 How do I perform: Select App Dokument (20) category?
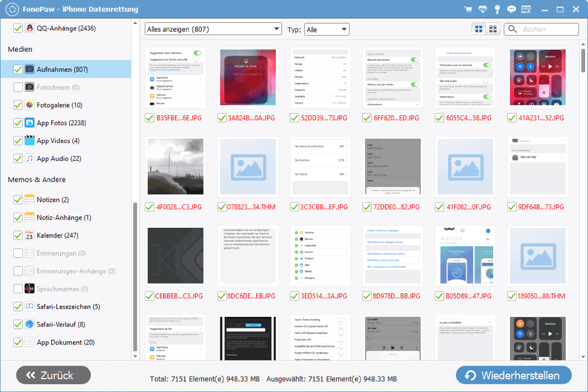click(x=65, y=342)
